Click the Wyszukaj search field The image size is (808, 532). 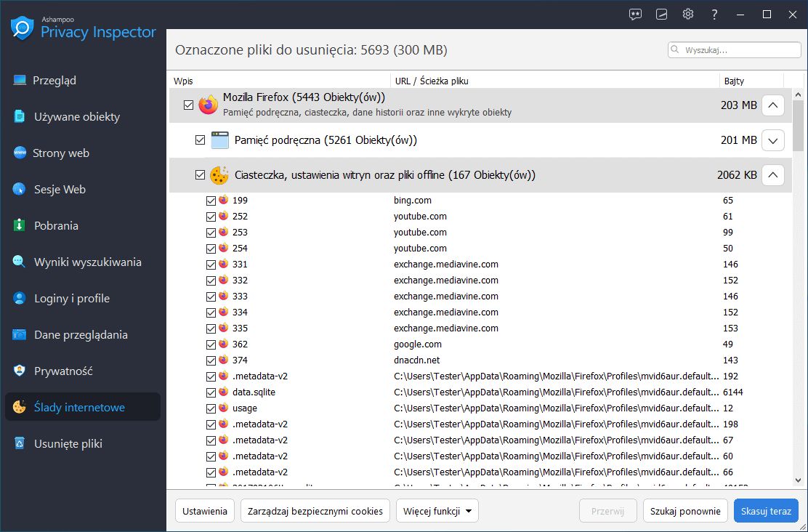735,50
